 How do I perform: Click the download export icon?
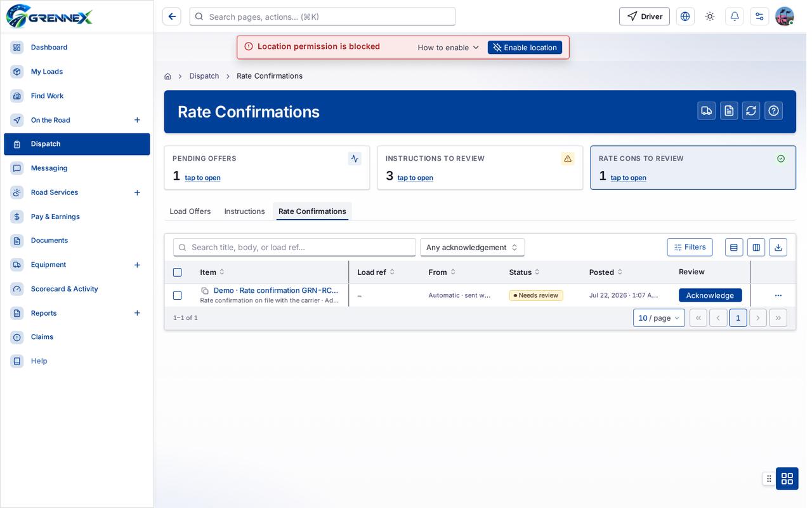tap(778, 247)
